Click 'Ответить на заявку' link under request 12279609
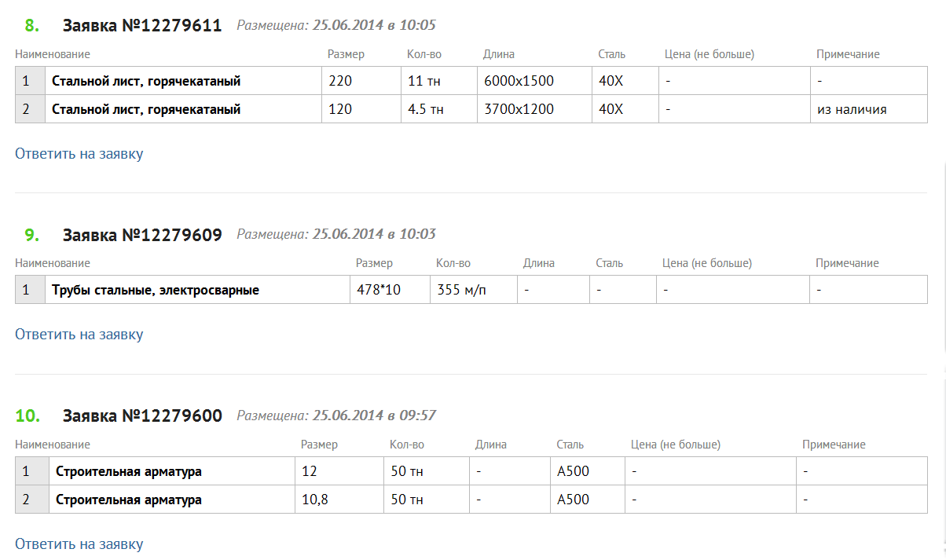Viewport: 946px width, 560px height. pyautogui.click(x=79, y=335)
